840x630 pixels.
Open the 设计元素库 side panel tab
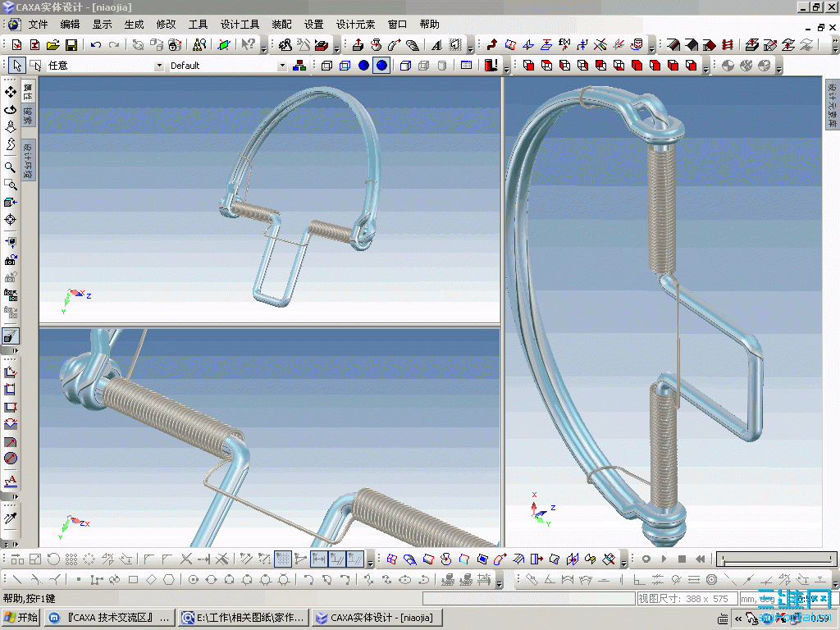pyautogui.click(x=832, y=104)
